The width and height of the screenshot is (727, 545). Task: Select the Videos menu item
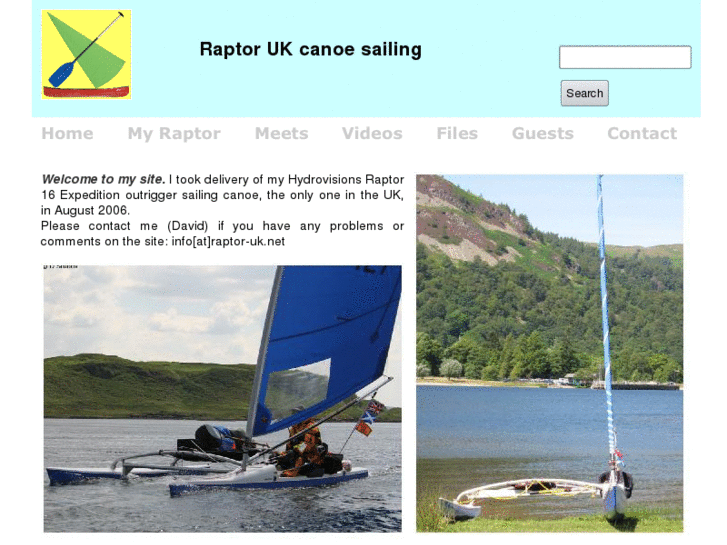click(372, 134)
